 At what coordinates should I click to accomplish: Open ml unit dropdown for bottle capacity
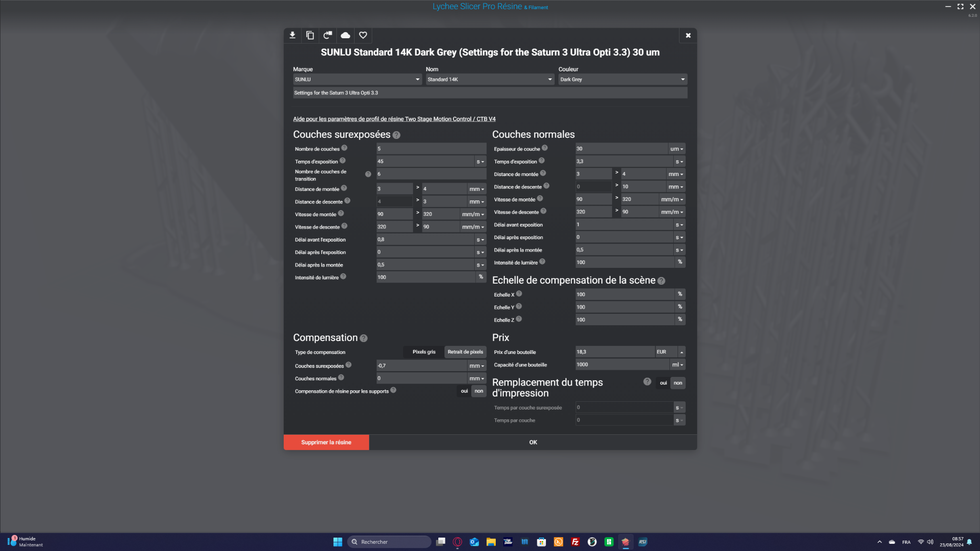[677, 365]
